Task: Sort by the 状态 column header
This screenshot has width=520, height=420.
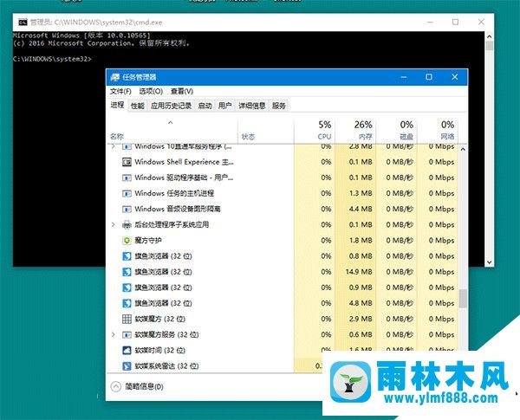Action: (x=266, y=131)
